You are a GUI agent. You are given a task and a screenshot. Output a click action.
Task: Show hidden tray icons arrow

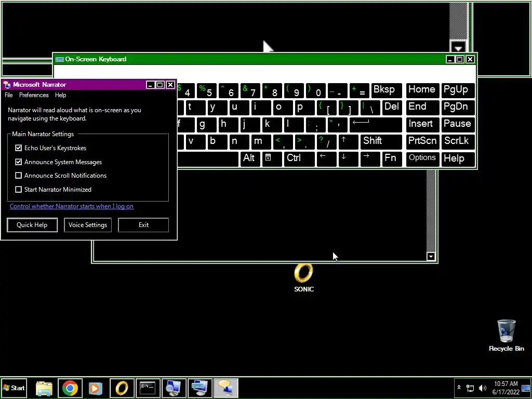coord(459,388)
